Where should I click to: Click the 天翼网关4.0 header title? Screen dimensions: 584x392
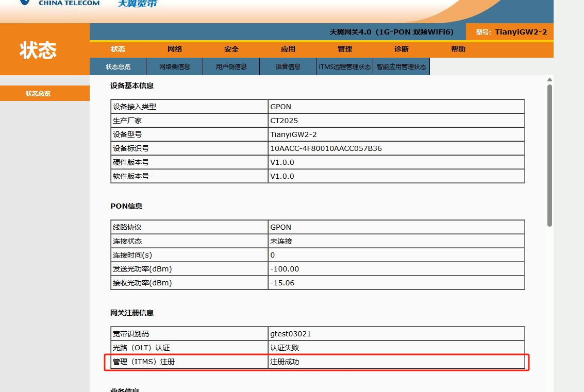tap(391, 32)
